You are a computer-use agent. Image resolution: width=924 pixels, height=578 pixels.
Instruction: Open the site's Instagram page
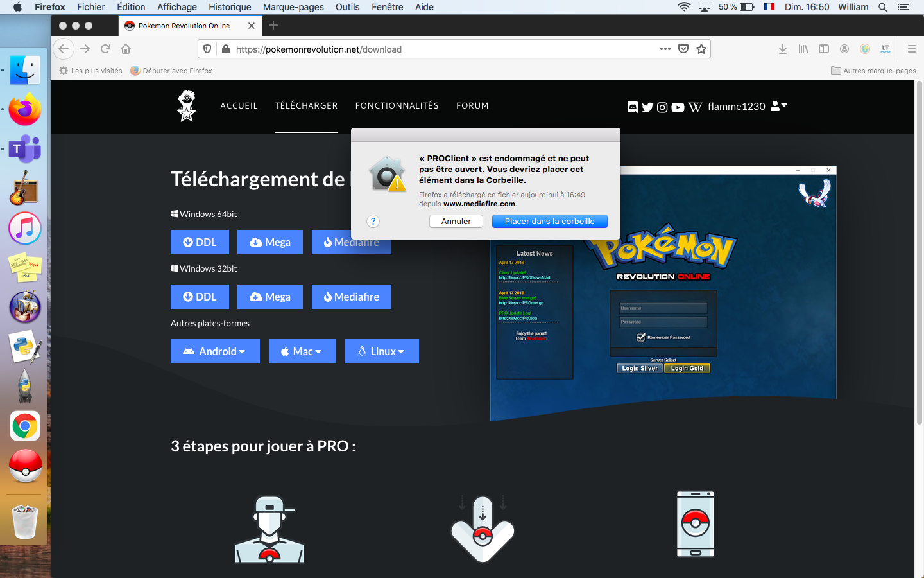coord(662,107)
